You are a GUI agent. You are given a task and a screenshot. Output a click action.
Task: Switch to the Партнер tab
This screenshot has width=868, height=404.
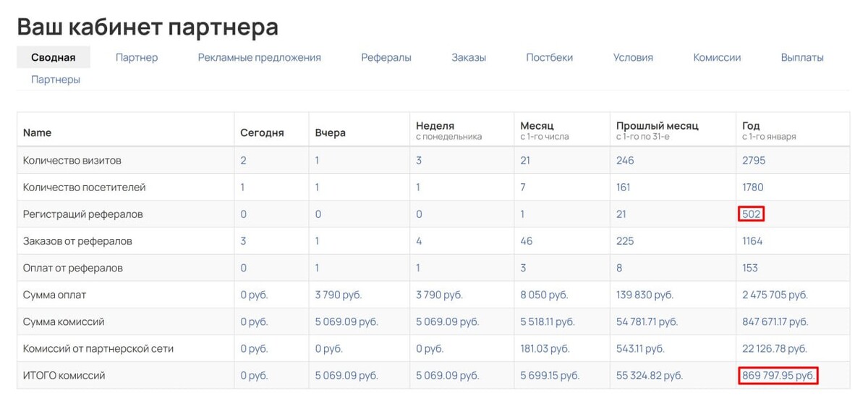(137, 57)
